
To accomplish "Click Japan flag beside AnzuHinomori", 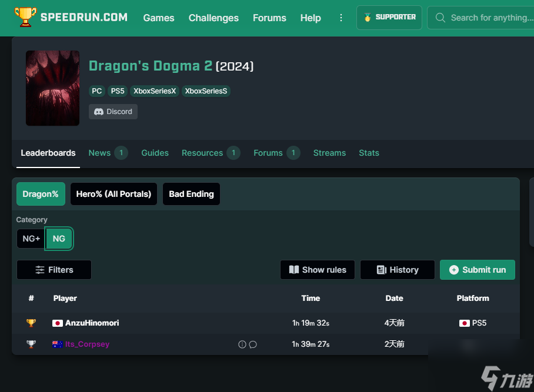I will click(x=58, y=323).
